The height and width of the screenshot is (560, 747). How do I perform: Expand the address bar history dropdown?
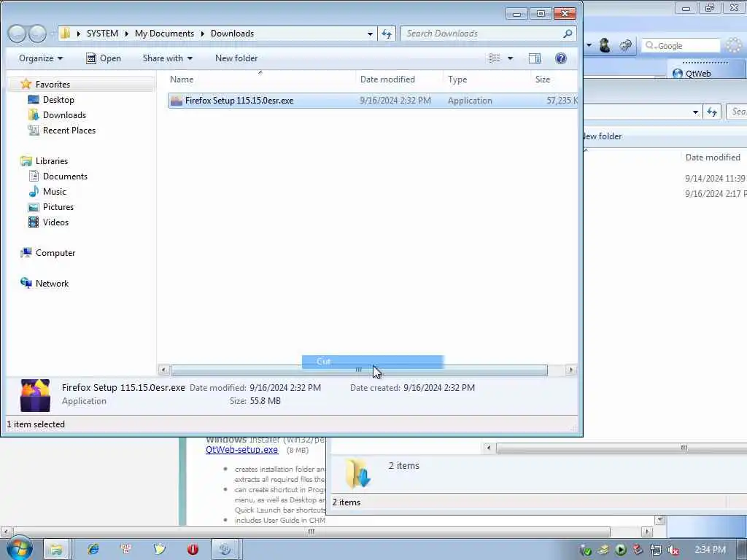click(370, 34)
